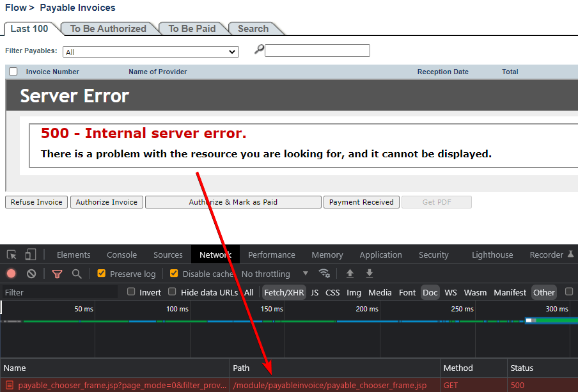Toggle the network filter funnel icon
Image resolution: width=578 pixels, height=392 pixels.
57,274
